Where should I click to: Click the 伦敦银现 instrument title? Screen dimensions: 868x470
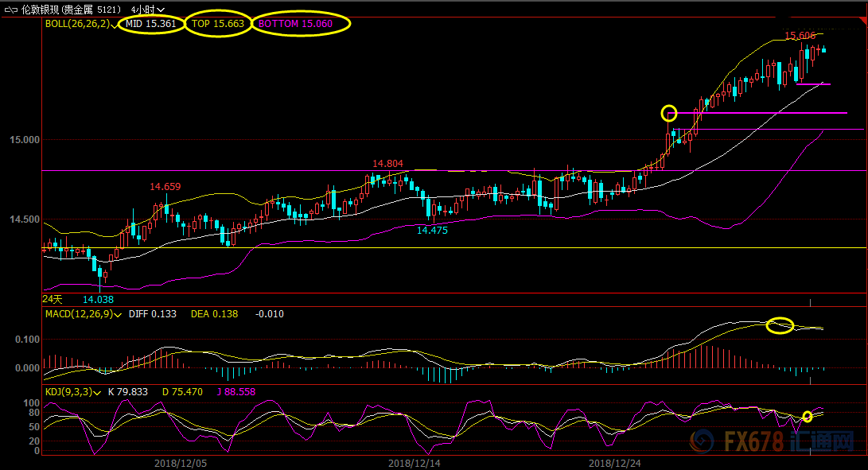point(45,9)
